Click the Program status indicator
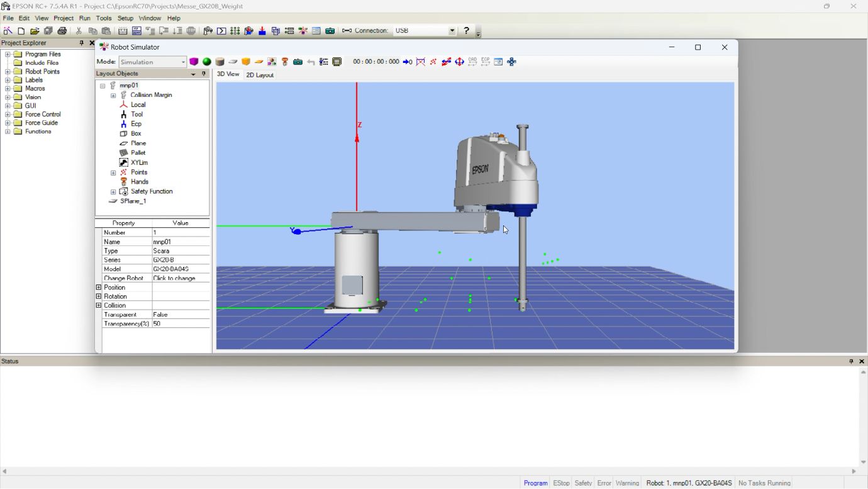The image size is (868, 489). [x=535, y=483]
